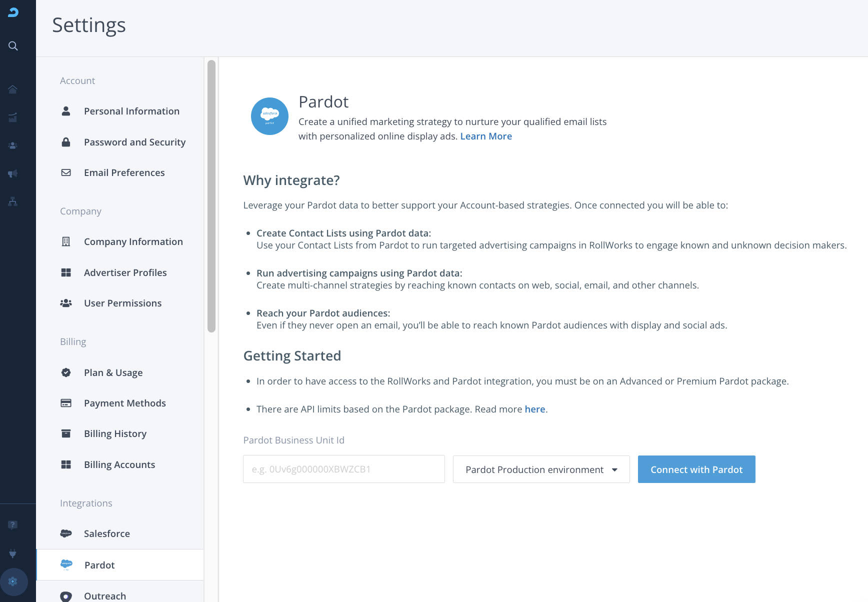Open search from the left navigation bar
Image resolution: width=868 pixels, height=602 pixels.
click(13, 46)
